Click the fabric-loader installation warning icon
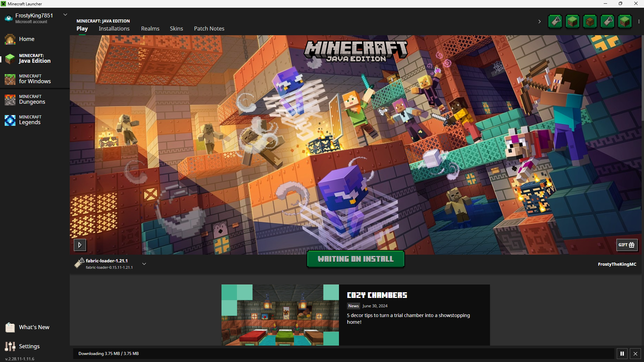644x362 pixels. [79, 263]
